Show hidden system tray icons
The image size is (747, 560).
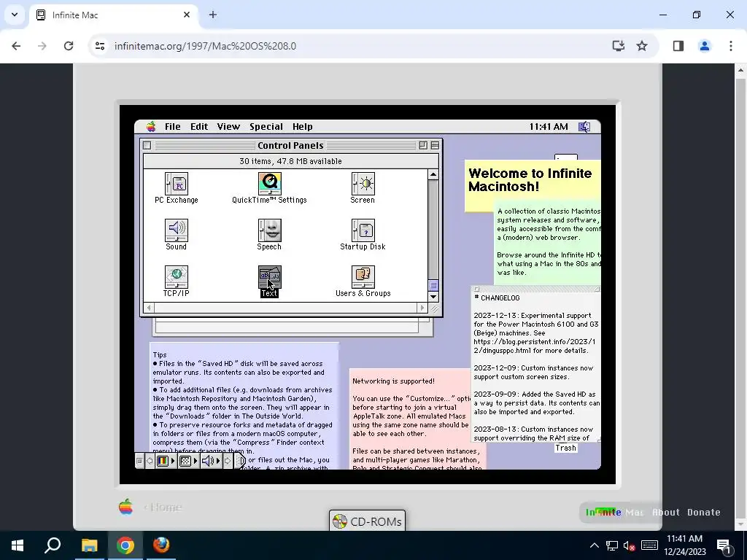(x=595, y=545)
